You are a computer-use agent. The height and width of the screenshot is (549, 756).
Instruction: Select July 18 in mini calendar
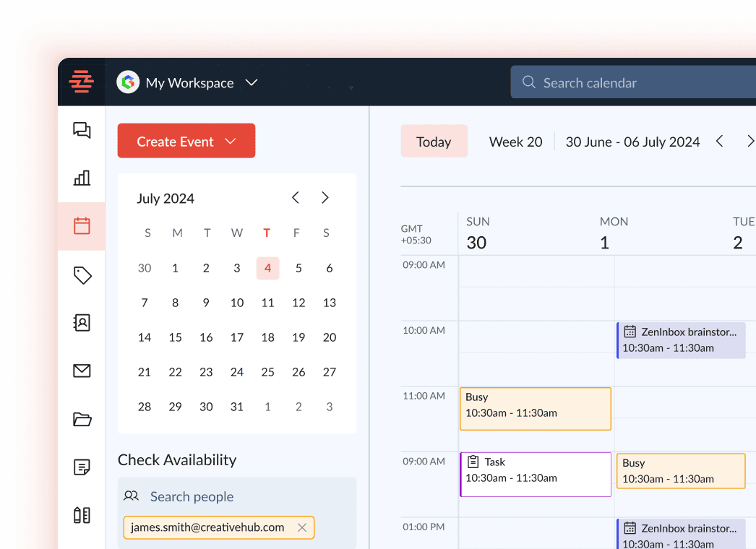click(267, 337)
